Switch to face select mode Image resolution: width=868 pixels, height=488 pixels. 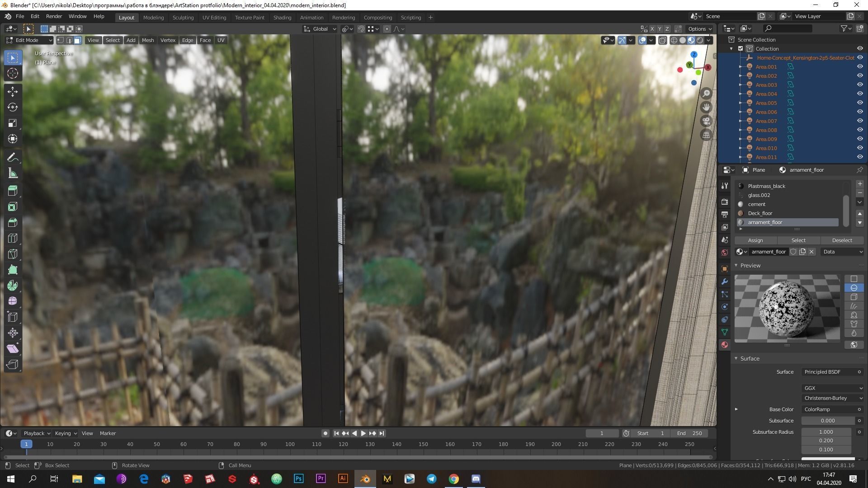pos(78,40)
